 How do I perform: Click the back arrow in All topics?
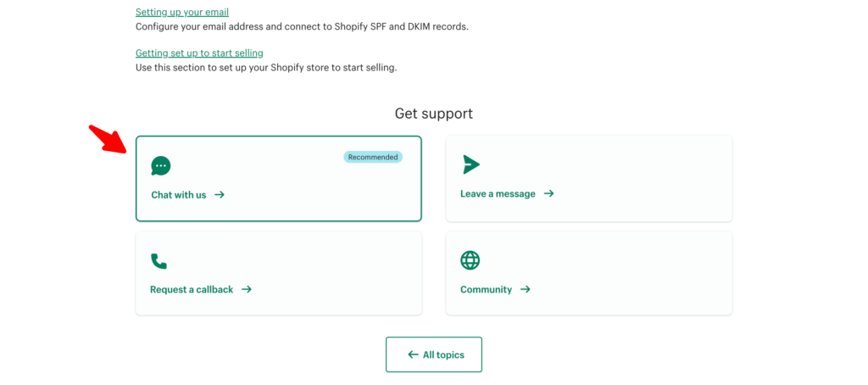[413, 354]
